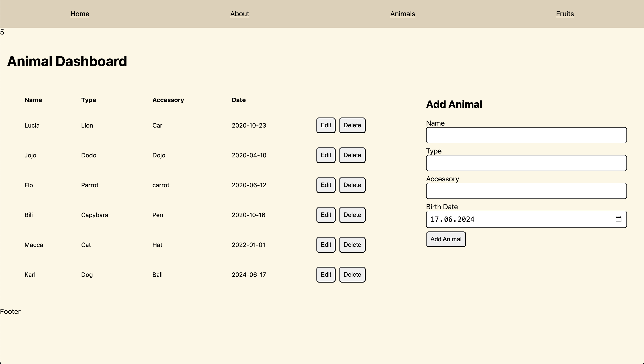Delete the Jojo the Dodo entry
Image resolution: width=644 pixels, height=364 pixels.
tap(352, 155)
